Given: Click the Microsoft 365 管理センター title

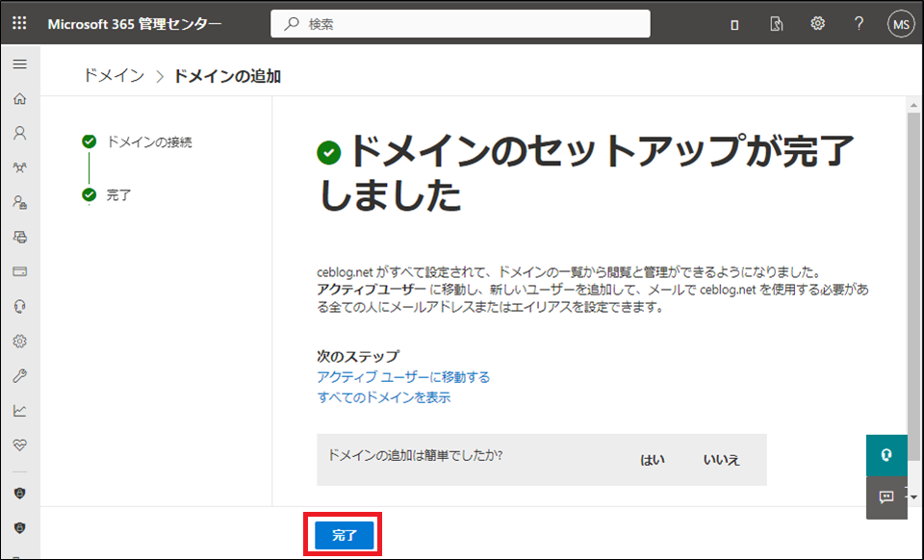Looking at the screenshot, I should [x=135, y=24].
